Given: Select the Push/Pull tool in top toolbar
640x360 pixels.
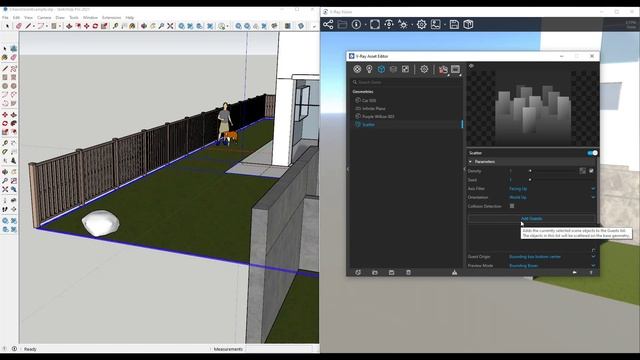Looking at the screenshot, I should [69, 26].
